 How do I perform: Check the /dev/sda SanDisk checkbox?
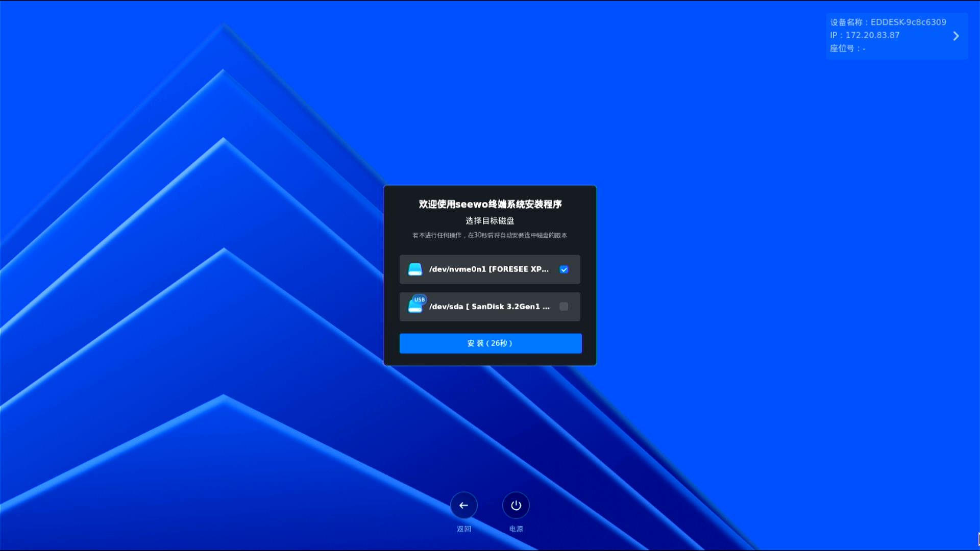click(x=564, y=307)
